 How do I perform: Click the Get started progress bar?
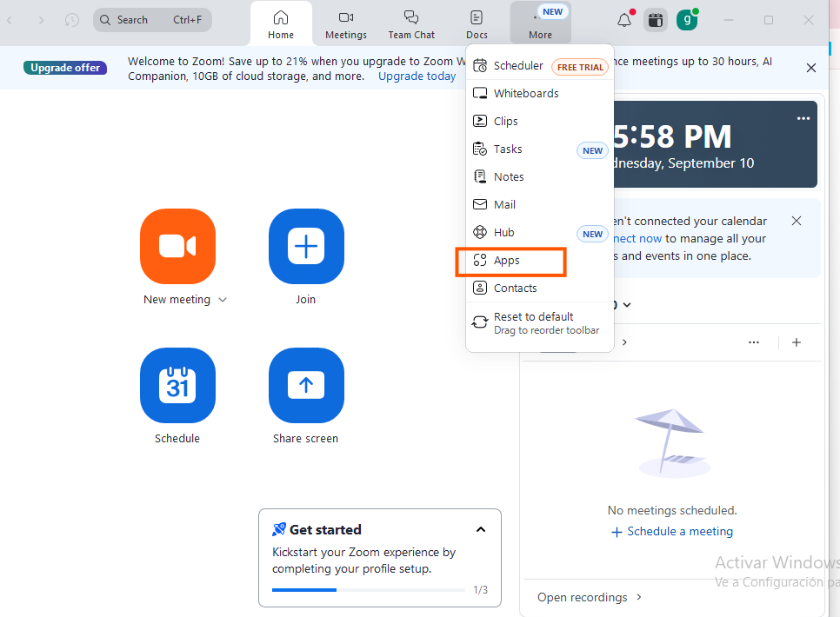pyautogui.click(x=369, y=590)
